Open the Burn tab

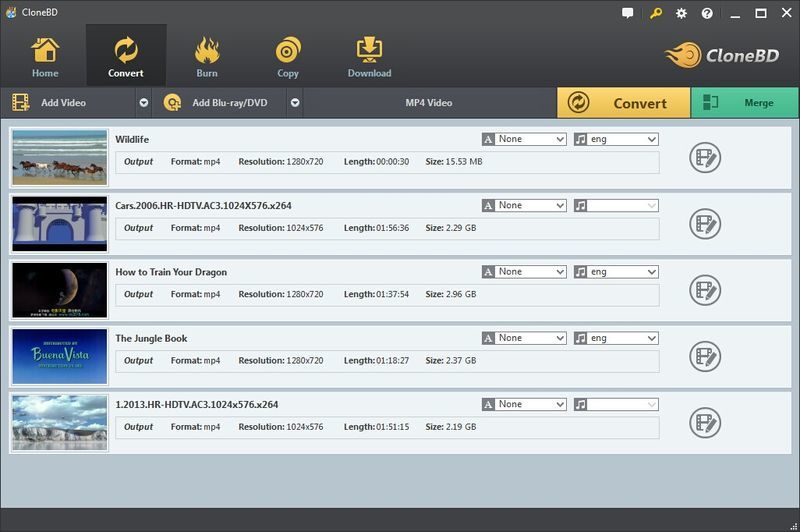pos(207,57)
